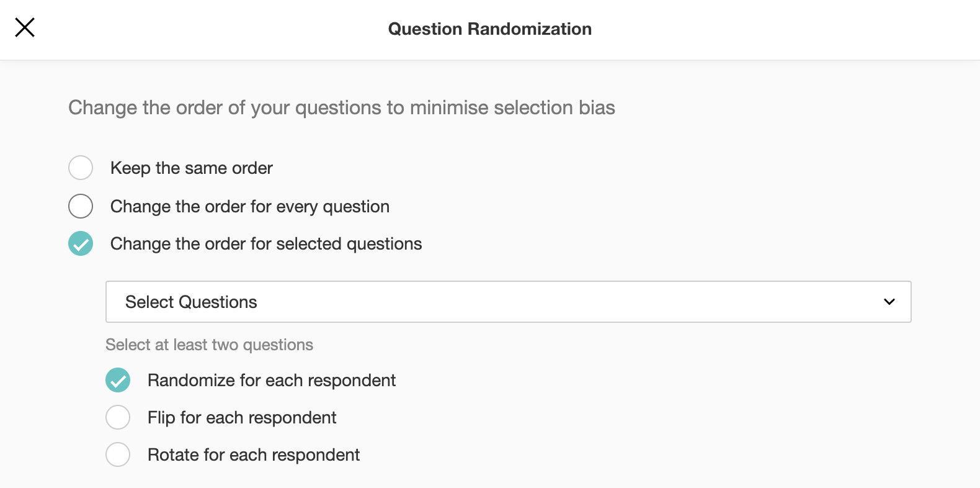Click the "Randomize for each respondent" label
980x488 pixels.
click(x=271, y=381)
